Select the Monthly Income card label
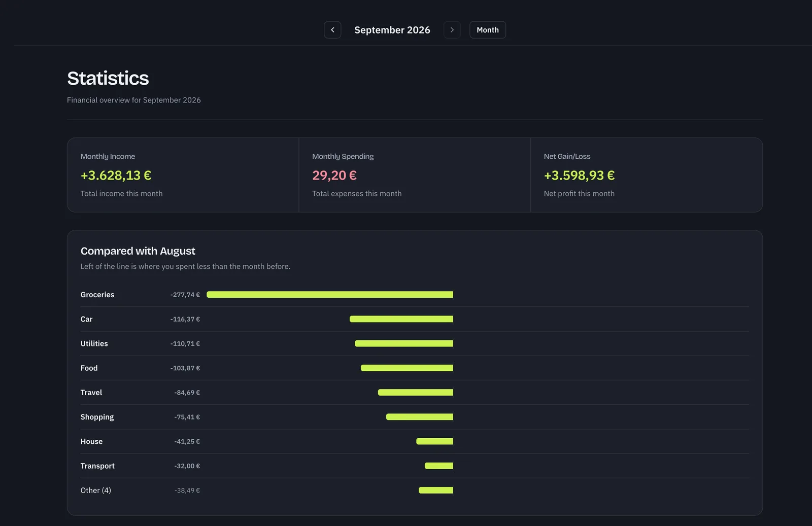 (x=108, y=156)
